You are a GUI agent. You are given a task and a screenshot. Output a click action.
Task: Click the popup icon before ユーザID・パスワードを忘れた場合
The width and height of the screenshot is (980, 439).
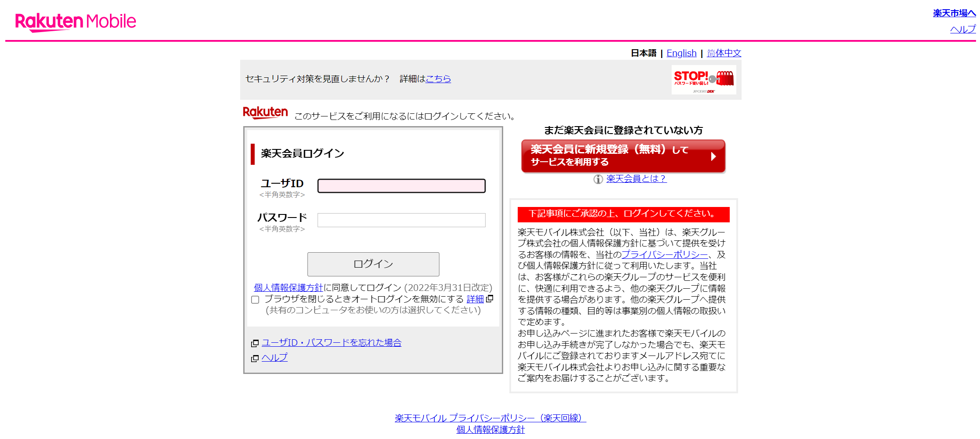(x=255, y=343)
